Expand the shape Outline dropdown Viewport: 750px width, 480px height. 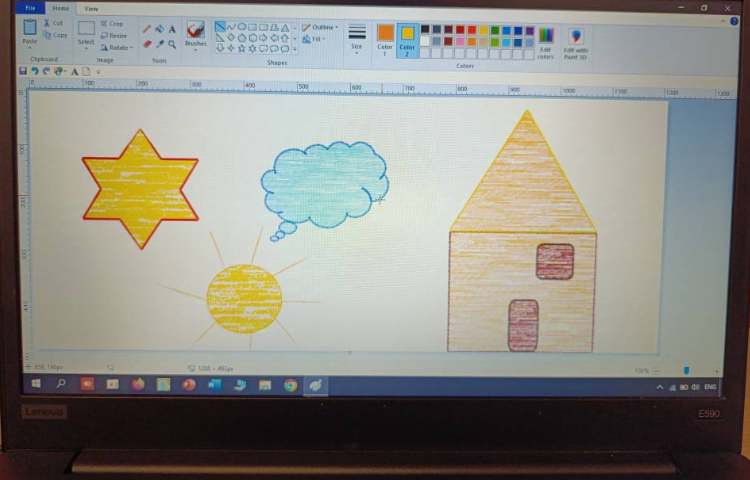point(320,27)
